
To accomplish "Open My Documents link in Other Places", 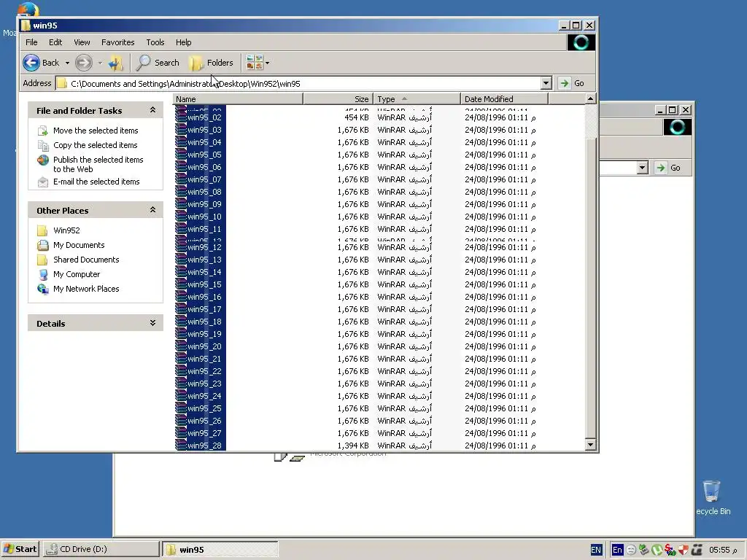I will [79, 245].
